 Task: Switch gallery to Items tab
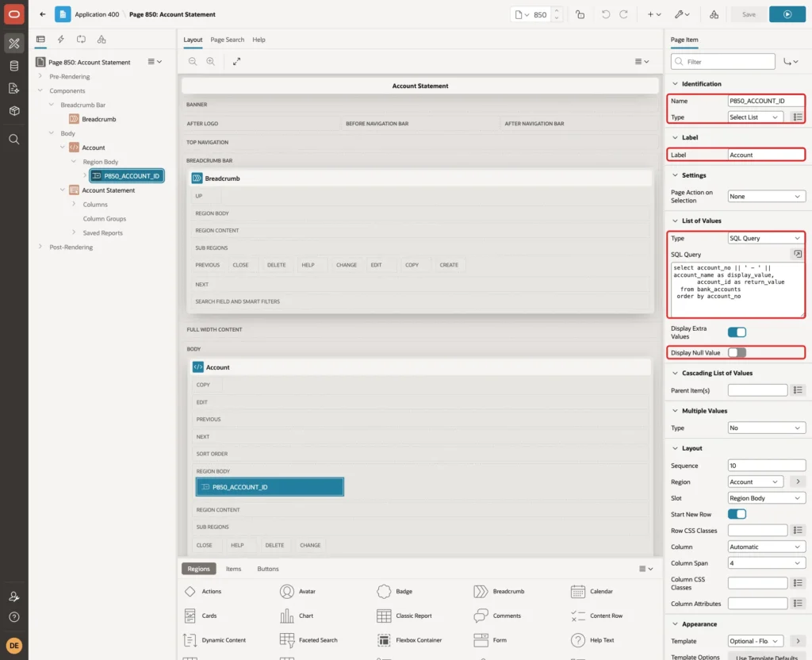coord(234,569)
